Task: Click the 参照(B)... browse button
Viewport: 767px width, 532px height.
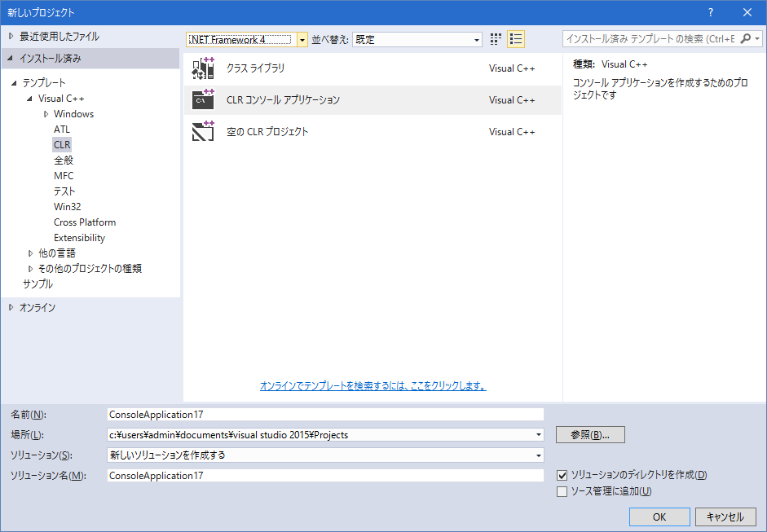Action: pyautogui.click(x=590, y=435)
